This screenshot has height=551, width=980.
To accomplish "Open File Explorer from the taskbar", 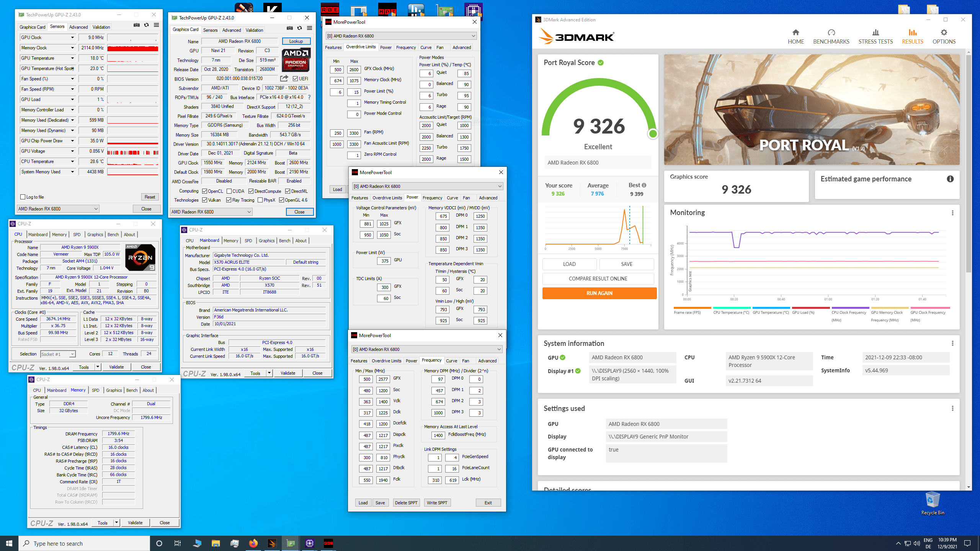I will 216,543.
